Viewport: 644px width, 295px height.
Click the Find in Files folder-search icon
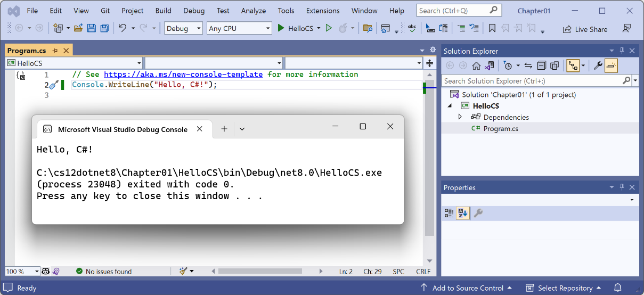367,28
